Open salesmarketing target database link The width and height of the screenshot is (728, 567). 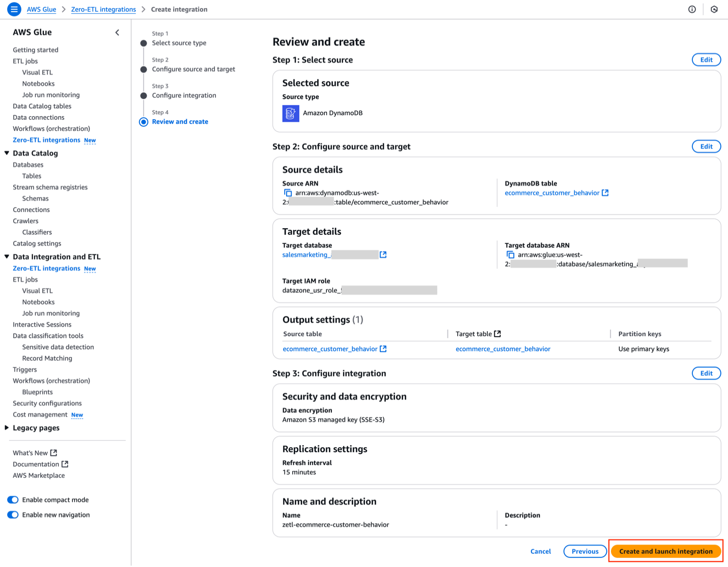(306, 255)
